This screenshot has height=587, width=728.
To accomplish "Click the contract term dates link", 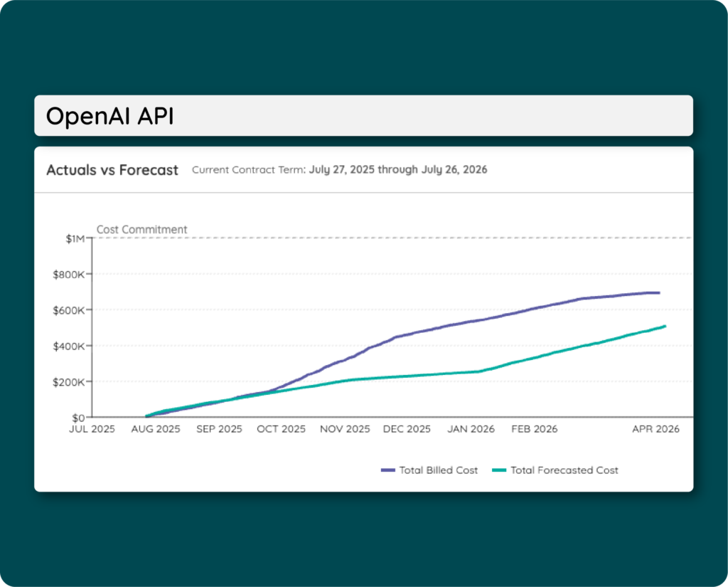I will pos(398,170).
